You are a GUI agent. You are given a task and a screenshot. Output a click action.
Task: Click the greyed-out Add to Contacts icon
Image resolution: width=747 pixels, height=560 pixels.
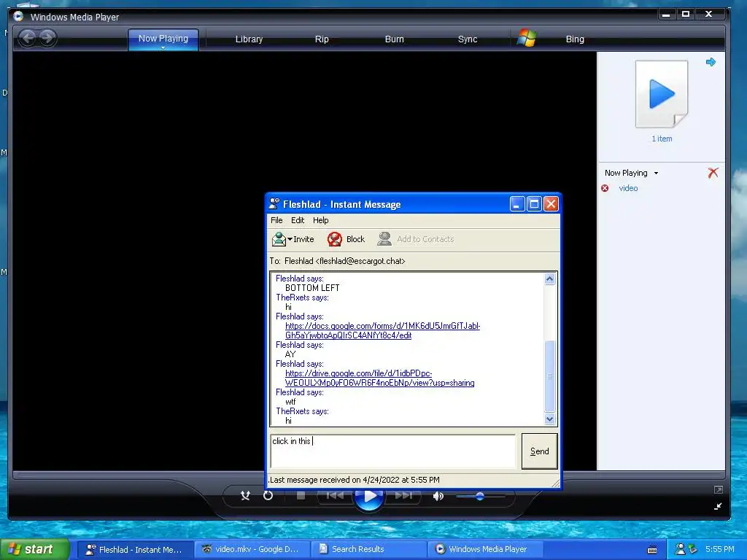(x=384, y=239)
